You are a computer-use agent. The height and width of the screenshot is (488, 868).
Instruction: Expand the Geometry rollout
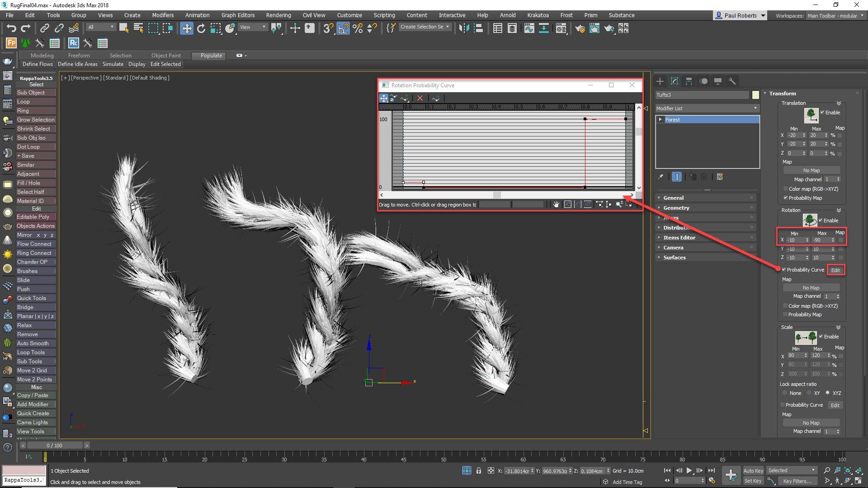(x=676, y=208)
